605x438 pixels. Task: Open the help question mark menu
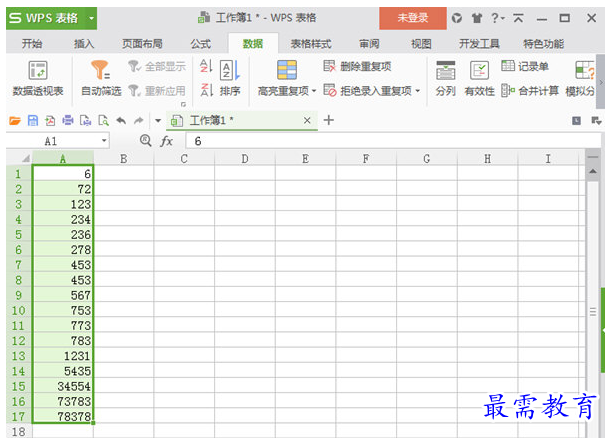pyautogui.click(x=497, y=18)
